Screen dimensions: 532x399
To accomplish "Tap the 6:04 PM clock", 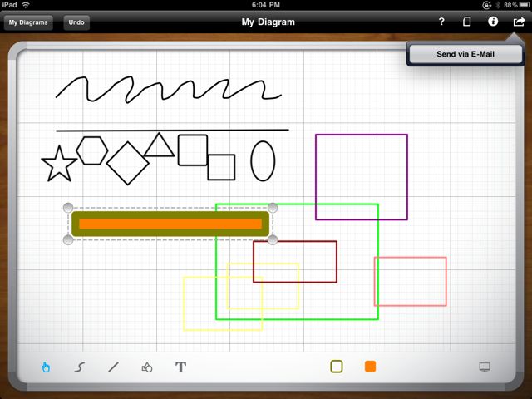I will point(266,5).
